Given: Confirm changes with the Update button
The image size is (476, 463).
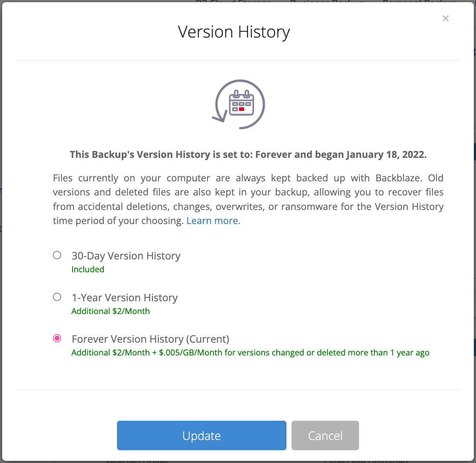Looking at the screenshot, I should (201, 435).
